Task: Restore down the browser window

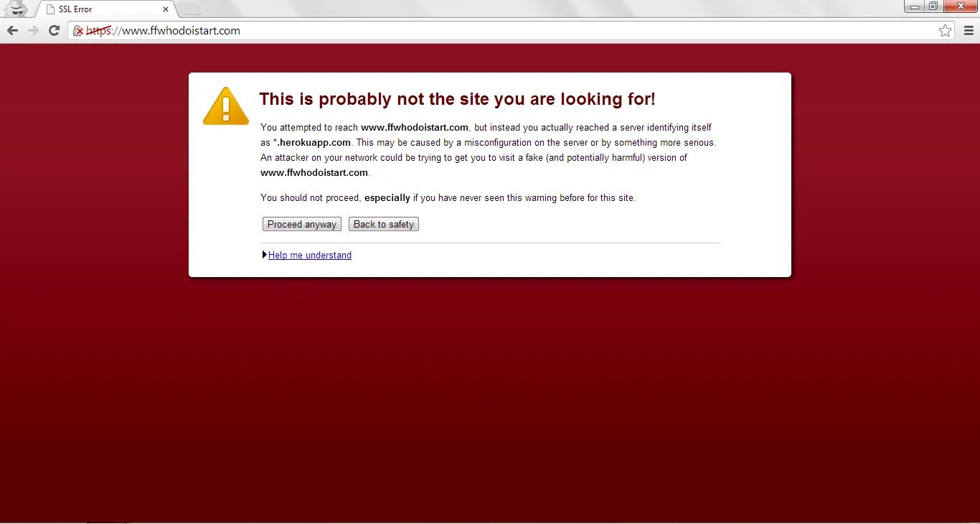Action: coord(933,6)
